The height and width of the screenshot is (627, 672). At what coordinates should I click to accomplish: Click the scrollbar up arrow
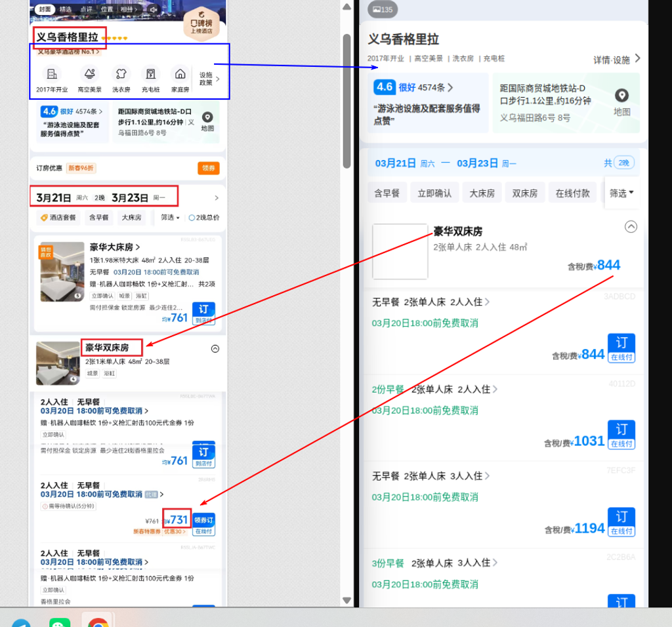pos(346,7)
